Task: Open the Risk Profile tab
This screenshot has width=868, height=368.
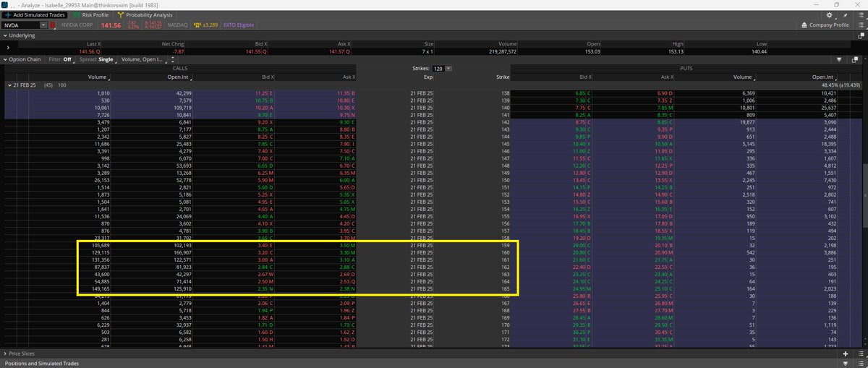Action: coord(90,14)
